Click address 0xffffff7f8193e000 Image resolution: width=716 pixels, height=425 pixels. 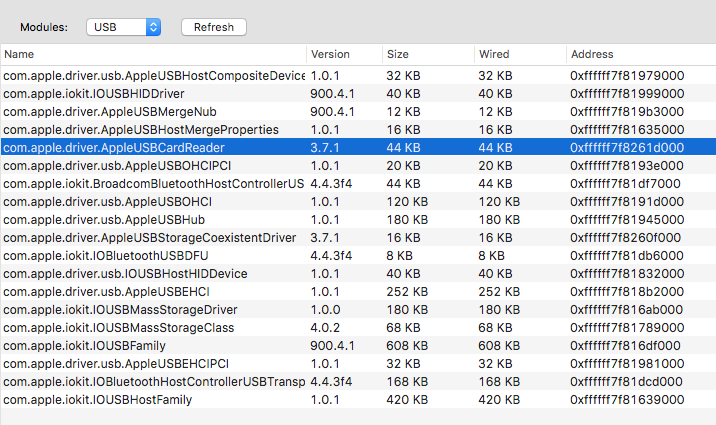(627, 166)
